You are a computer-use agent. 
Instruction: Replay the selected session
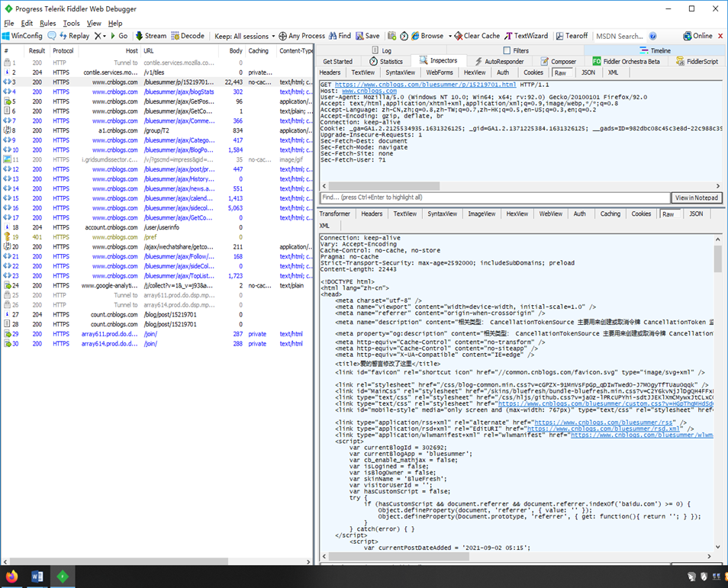tap(74, 36)
